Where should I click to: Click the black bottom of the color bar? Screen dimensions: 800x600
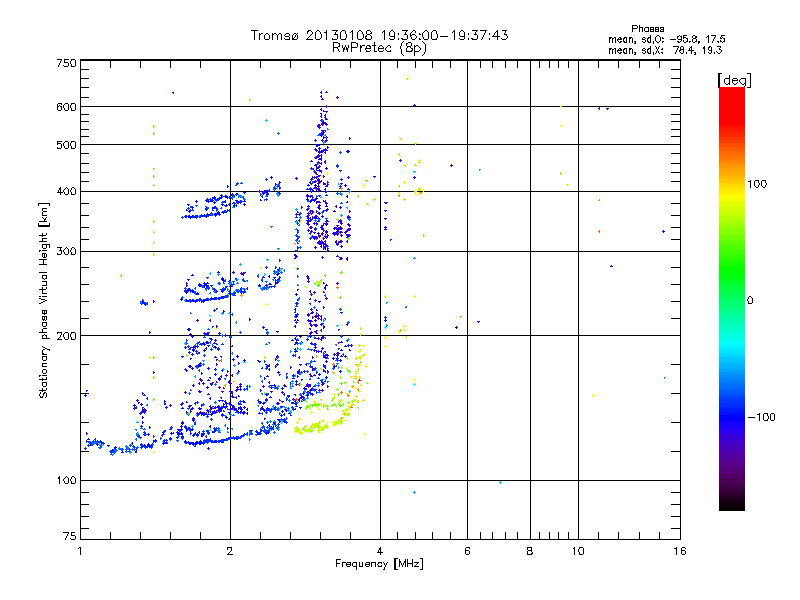click(x=731, y=505)
